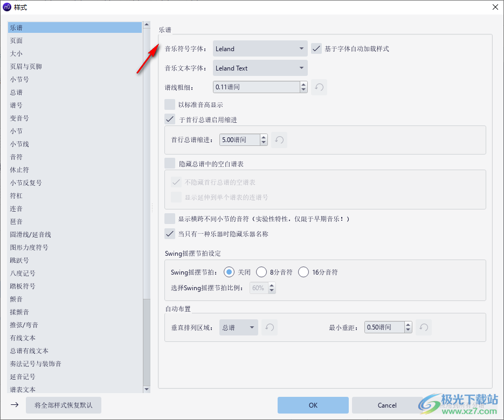This screenshot has height=420, width=504.
Task: Click the arrow icon beside 将全部样式恢复默认
Action: tap(15, 405)
